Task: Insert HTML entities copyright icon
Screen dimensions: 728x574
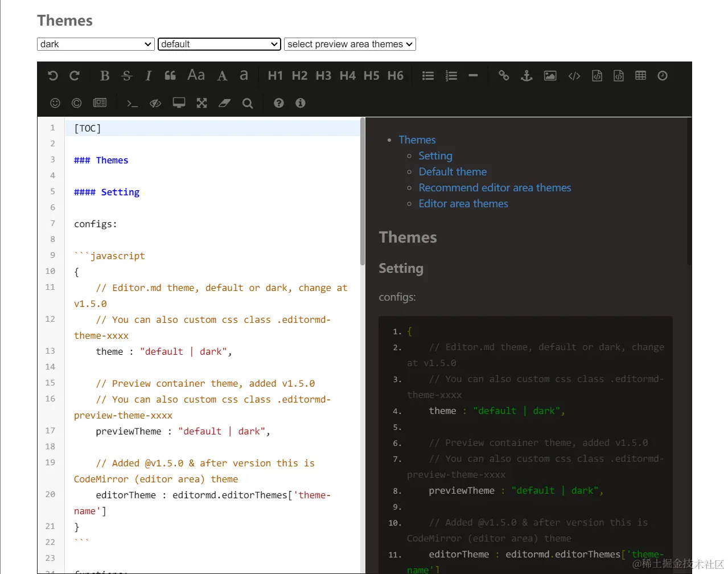Action: coord(77,103)
